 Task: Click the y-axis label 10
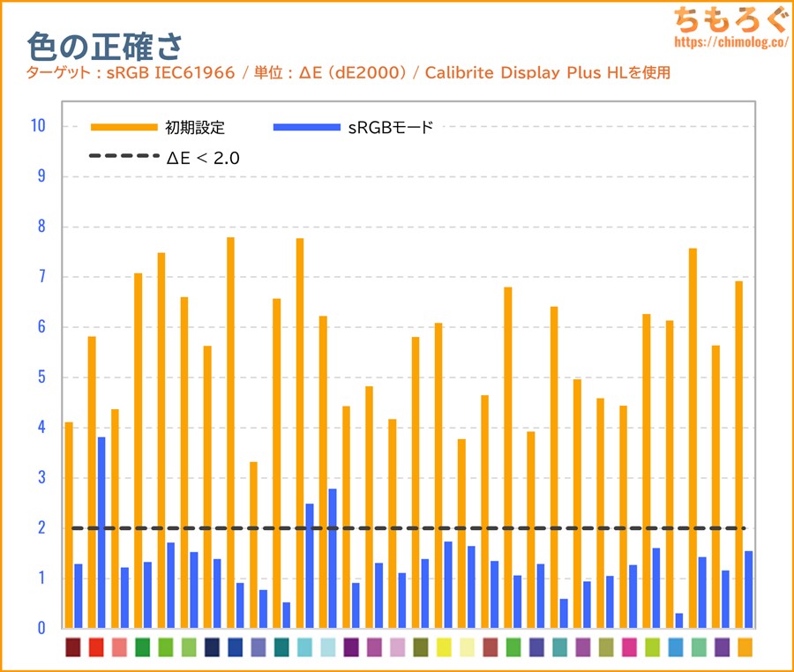click(x=37, y=126)
